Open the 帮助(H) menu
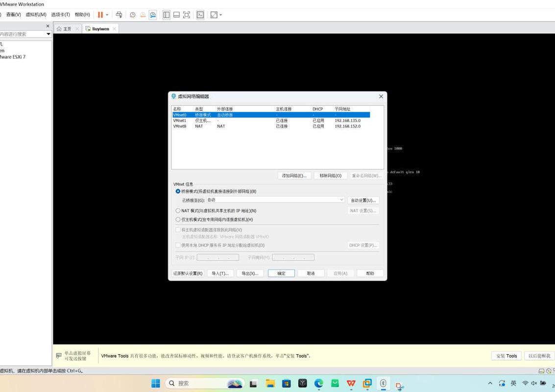 [82, 15]
